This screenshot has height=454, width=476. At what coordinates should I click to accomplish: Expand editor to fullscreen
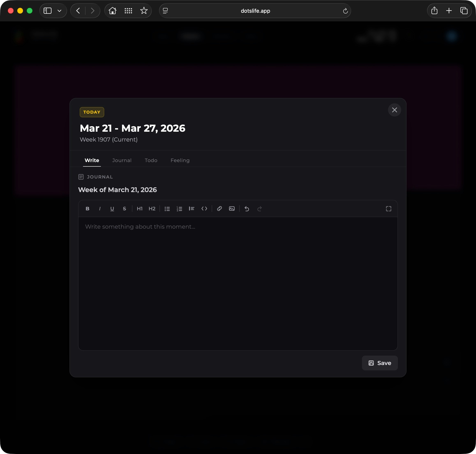(x=388, y=209)
